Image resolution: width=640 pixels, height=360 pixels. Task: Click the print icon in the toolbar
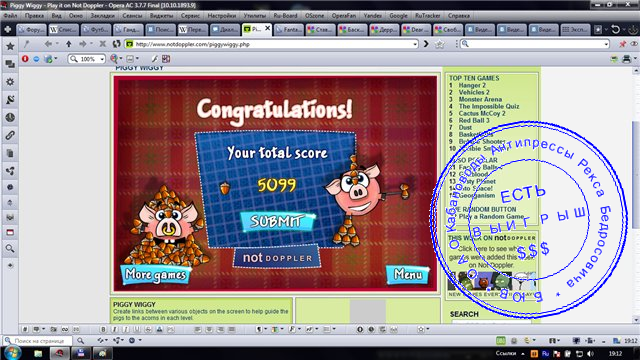click(627, 59)
